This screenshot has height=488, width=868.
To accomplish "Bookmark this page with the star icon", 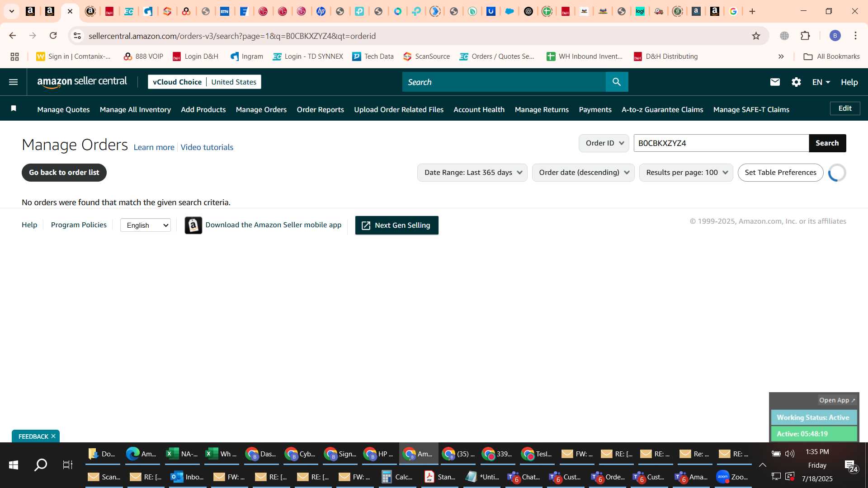I will [x=756, y=36].
